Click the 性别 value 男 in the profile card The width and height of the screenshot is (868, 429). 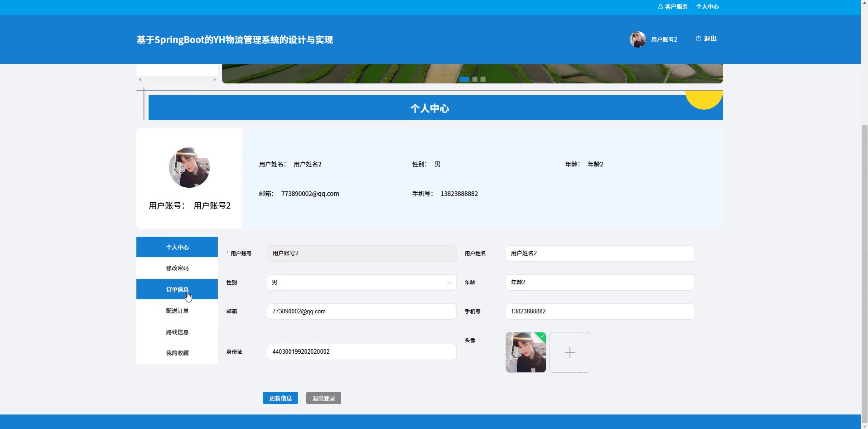click(438, 164)
